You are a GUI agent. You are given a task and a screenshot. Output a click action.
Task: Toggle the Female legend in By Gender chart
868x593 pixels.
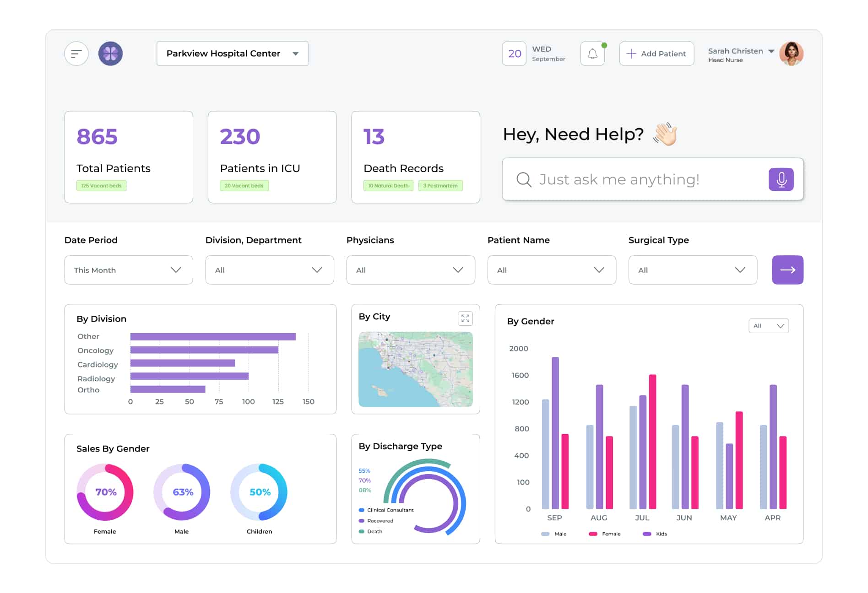point(605,534)
